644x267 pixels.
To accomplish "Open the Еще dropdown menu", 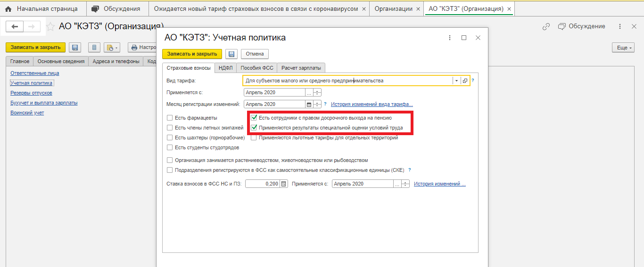I will pos(622,48).
